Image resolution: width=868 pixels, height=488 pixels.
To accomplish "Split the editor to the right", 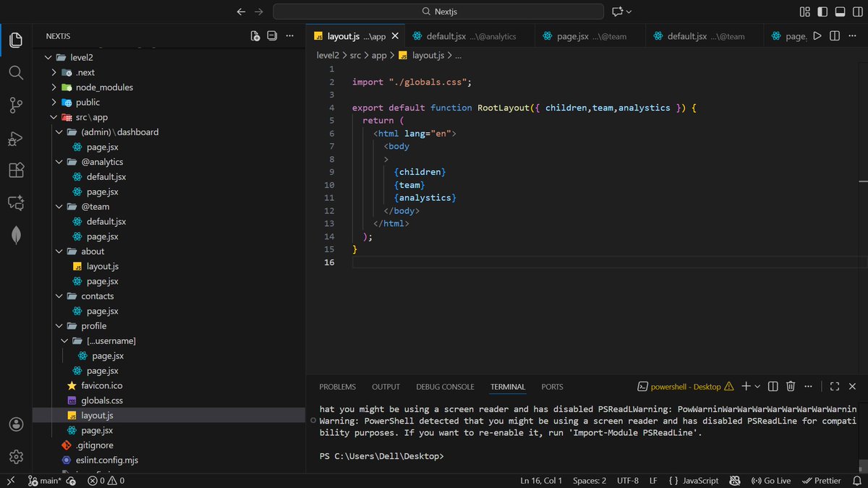I will 835,35.
